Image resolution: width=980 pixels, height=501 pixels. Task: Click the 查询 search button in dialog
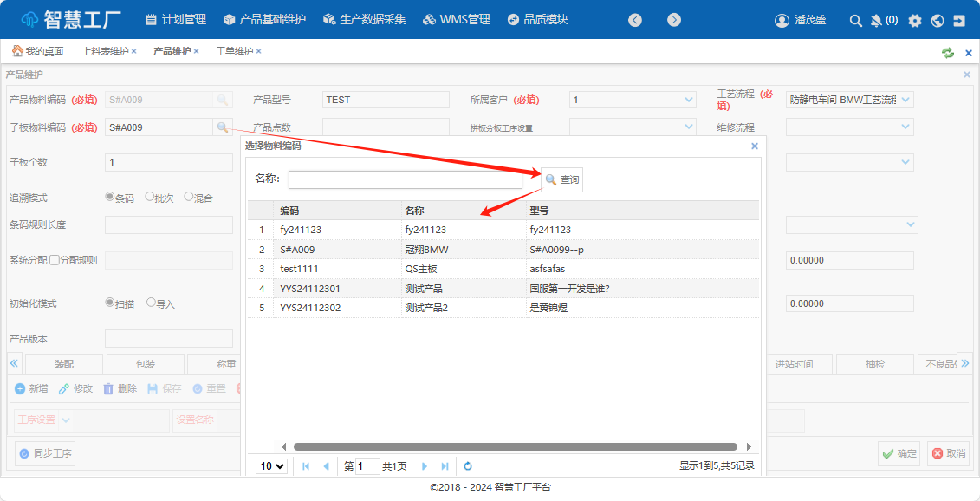pyautogui.click(x=561, y=179)
